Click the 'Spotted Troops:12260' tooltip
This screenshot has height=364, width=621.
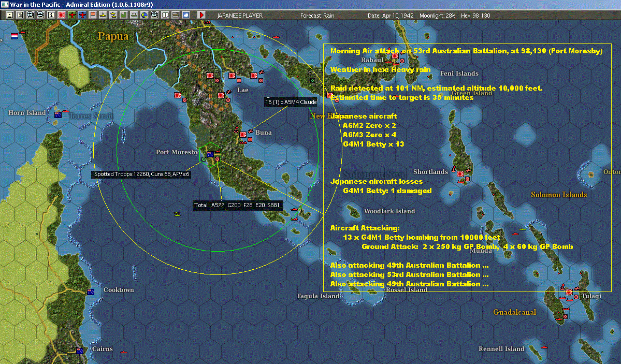click(141, 174)
